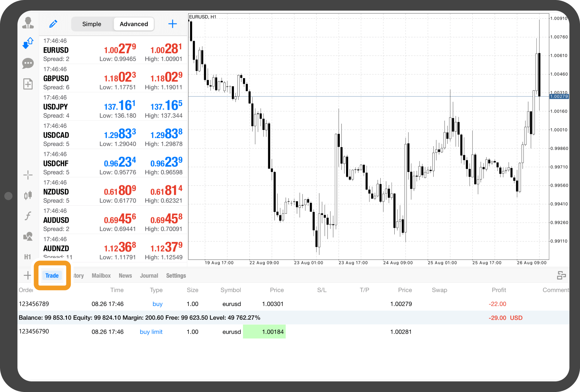Open the objects shapes icon
The image size is (580, 392).
pos(28,237)
